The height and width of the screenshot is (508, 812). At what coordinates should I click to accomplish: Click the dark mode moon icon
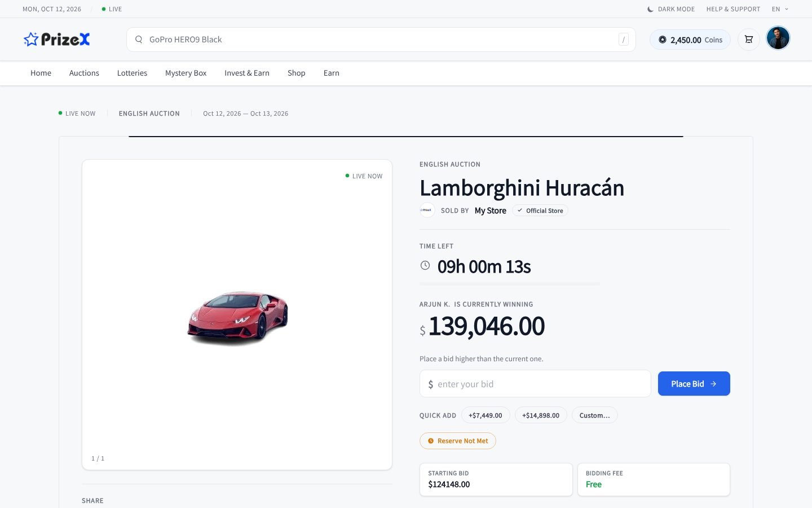click(x=650, y=9)
